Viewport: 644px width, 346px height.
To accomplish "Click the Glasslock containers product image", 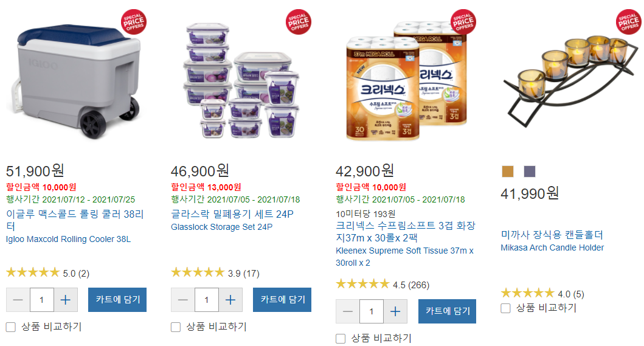I will point(241,80).
